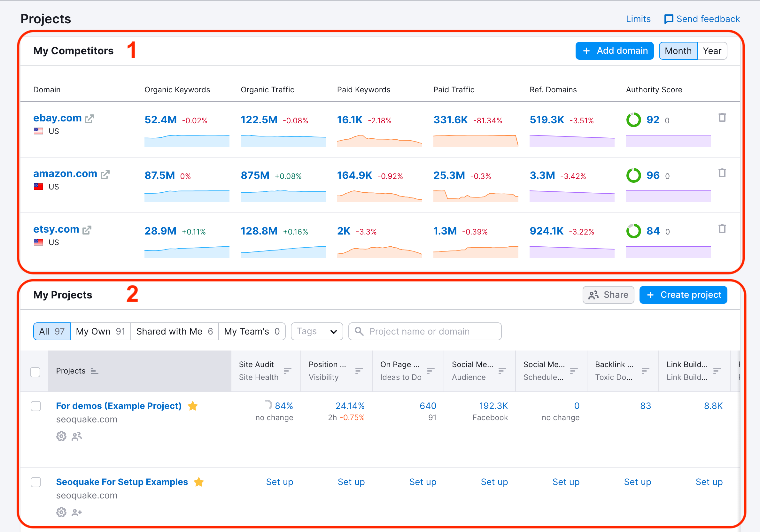Image resolution: width=760 pixels, height=532 pixels.
Task: Click the Create project button
Action: tap(683, 295)
